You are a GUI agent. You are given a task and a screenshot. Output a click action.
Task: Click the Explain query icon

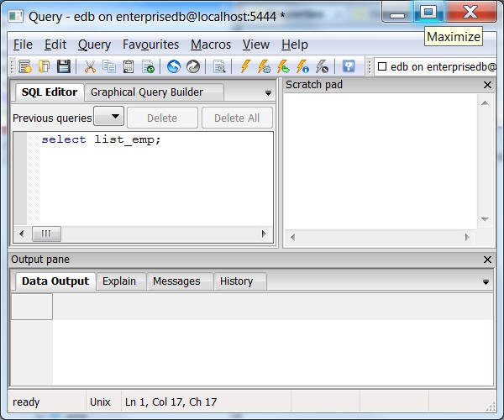[302, 67]
